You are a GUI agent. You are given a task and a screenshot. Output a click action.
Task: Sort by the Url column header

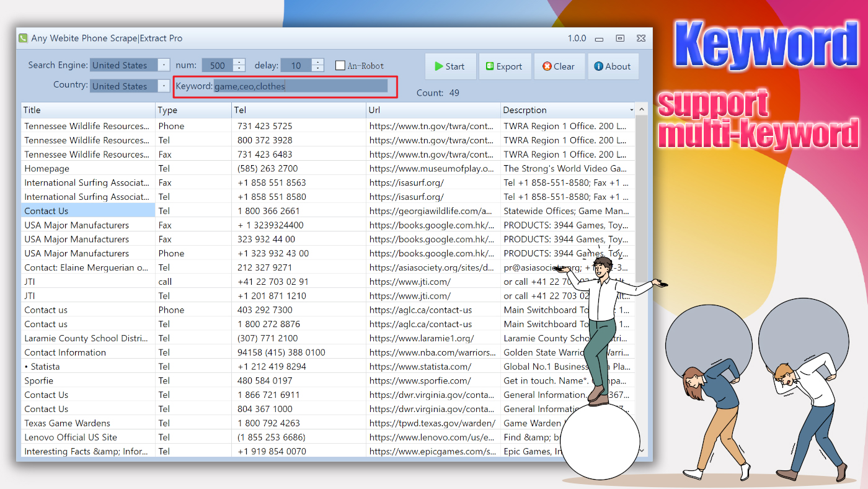(433, 110)
